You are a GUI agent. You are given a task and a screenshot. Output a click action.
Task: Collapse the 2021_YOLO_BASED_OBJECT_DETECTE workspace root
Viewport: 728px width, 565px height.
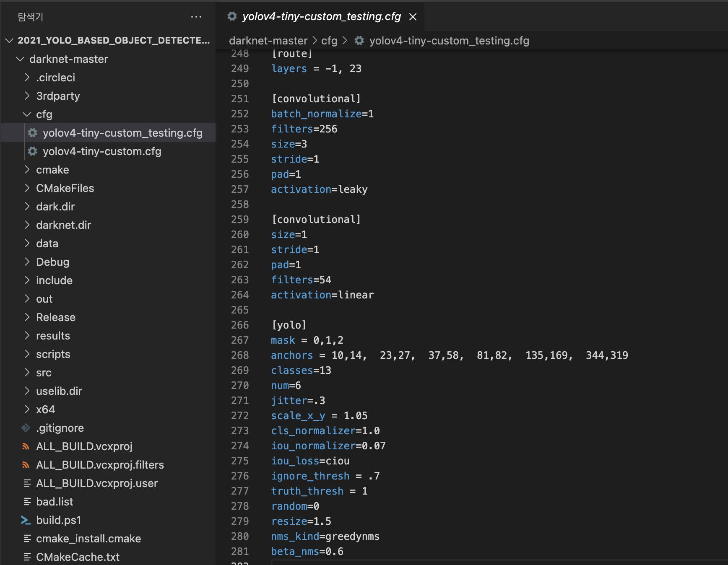tap(9, 40)
